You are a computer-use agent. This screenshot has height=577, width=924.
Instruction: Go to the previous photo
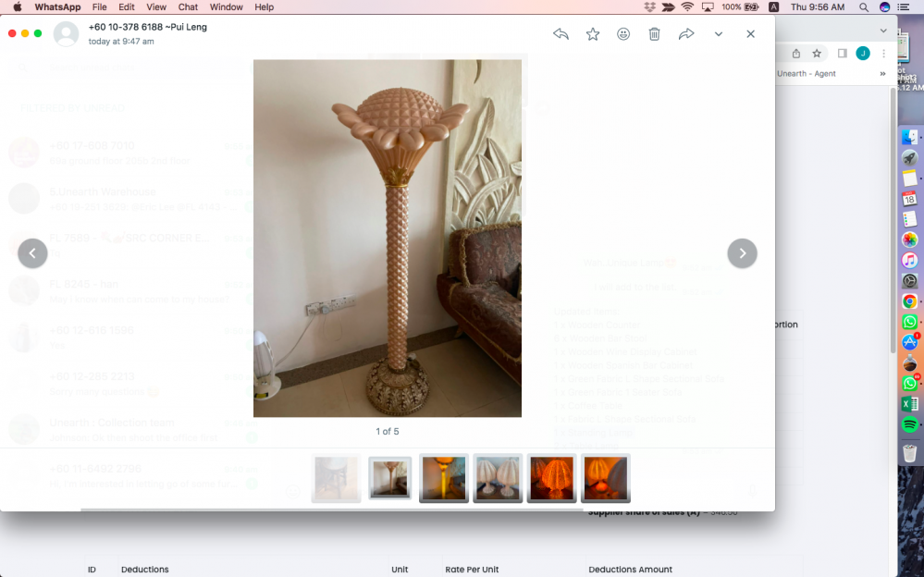coord(32,253)
